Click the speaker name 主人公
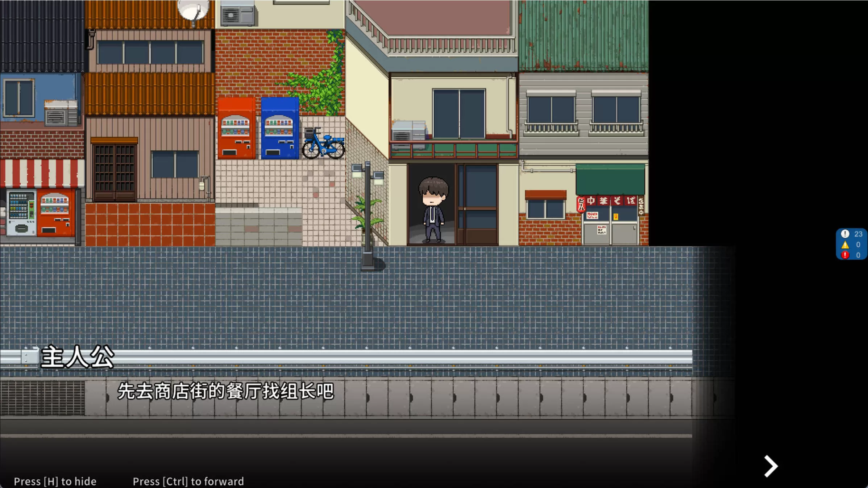This screenshot has height=488, width=868. (77, 357)
